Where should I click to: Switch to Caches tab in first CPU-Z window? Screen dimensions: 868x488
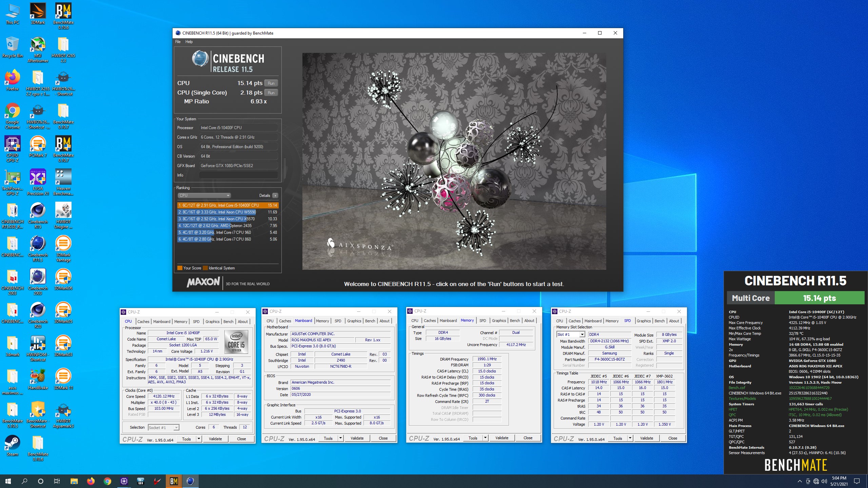coord(143,322)
